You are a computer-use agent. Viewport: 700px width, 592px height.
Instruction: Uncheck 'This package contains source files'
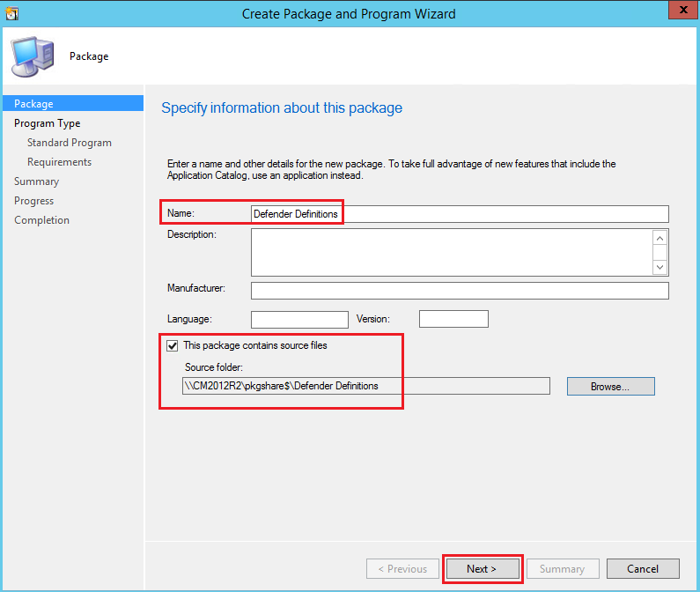[x=172, y=345]
